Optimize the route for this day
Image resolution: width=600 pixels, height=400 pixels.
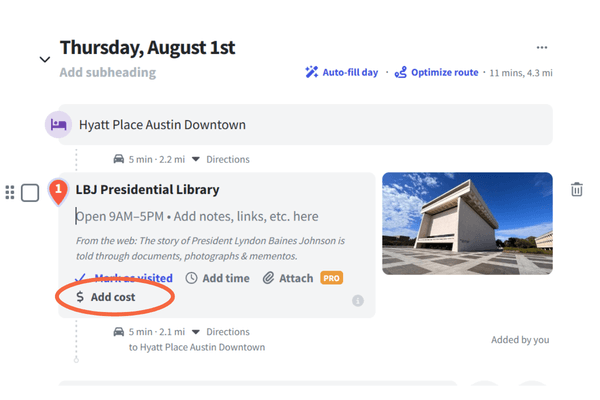(438, 73)
